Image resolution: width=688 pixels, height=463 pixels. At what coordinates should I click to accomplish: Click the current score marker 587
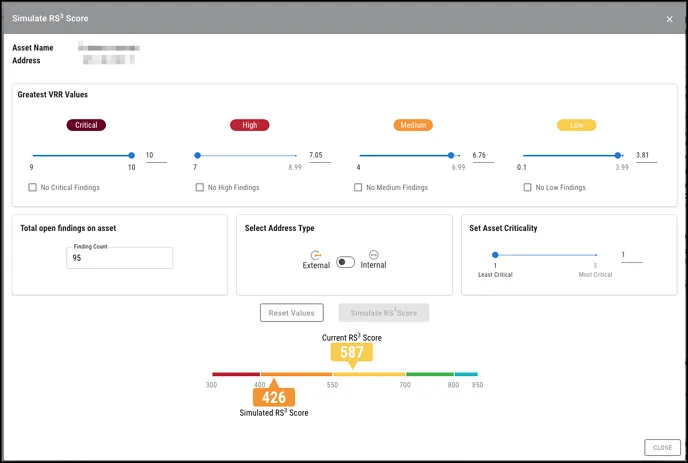(x=352, y=352)
